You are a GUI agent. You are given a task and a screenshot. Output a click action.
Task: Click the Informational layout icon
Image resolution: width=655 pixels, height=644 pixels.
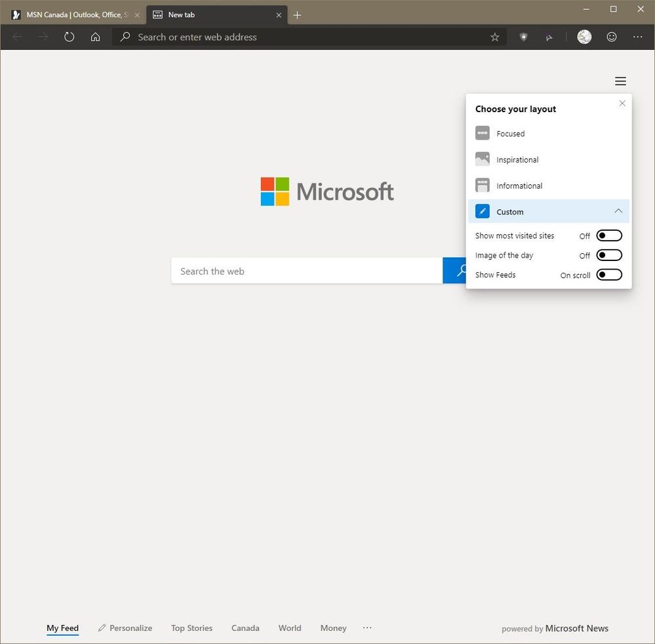tap(483, 185)
